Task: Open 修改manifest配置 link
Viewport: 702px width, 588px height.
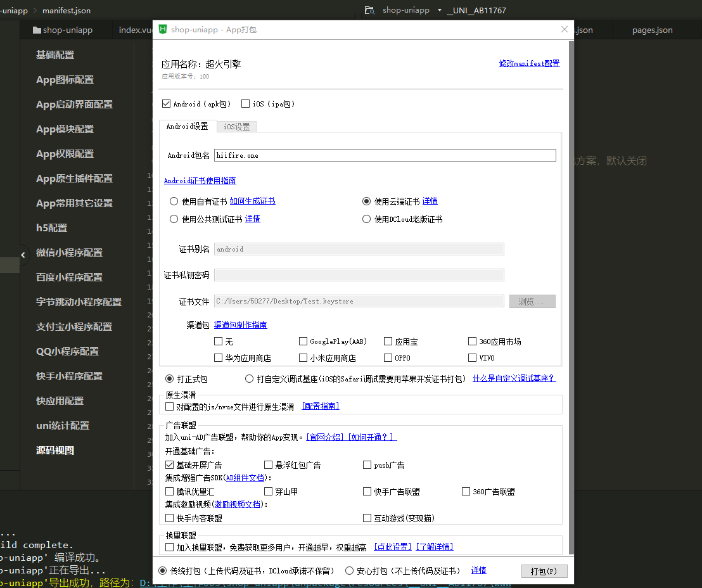Action: 529,63
